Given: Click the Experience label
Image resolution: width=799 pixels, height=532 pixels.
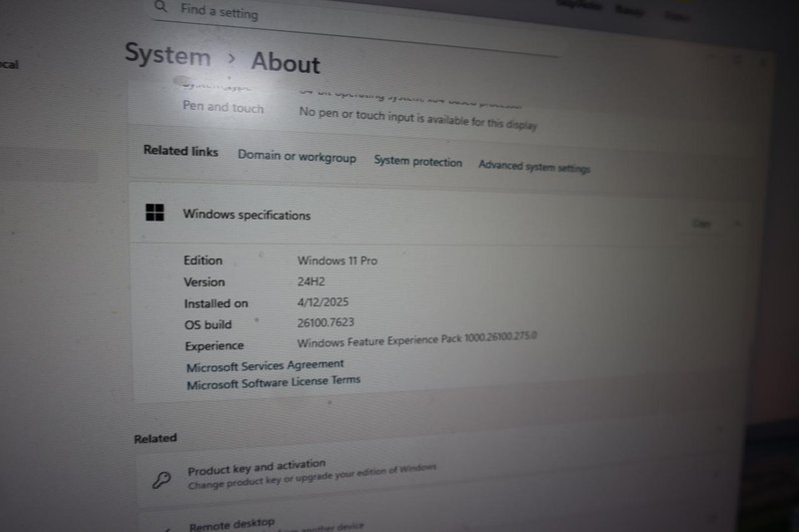Looking at the screenshot, I should tap(215, 345).
